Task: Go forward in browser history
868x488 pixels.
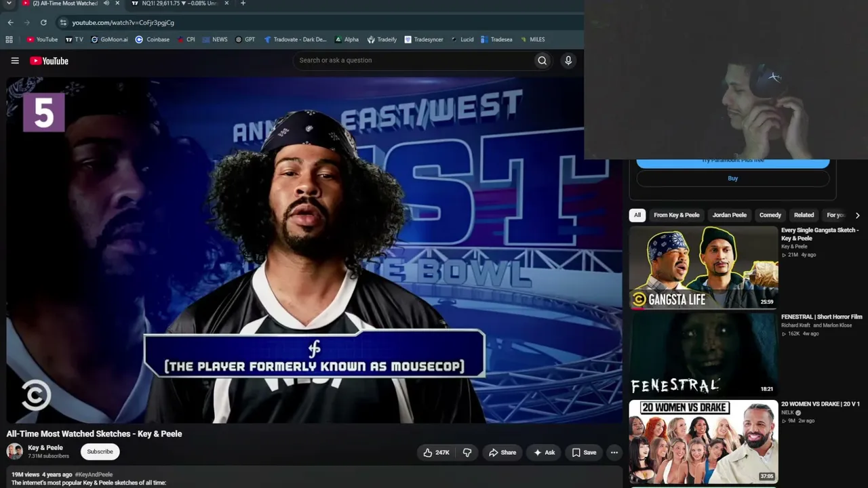Action: pos(27,22)
